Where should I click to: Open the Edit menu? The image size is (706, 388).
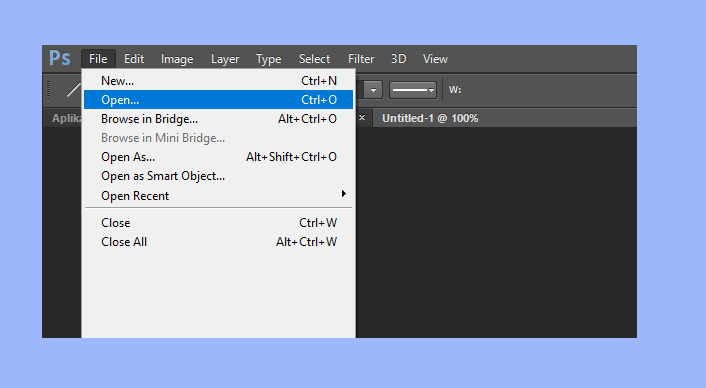coord(134,59)
